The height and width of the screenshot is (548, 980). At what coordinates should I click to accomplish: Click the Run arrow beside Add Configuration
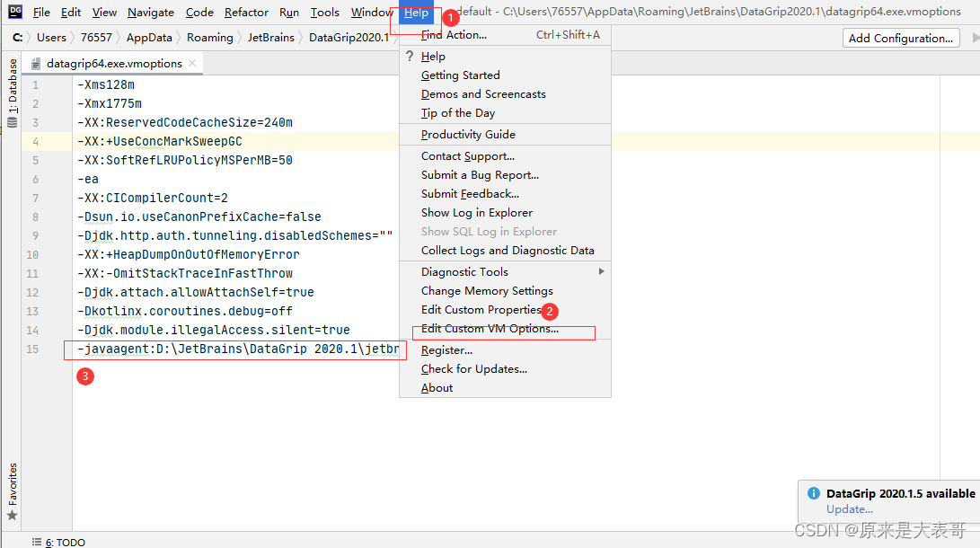[975, 38]
